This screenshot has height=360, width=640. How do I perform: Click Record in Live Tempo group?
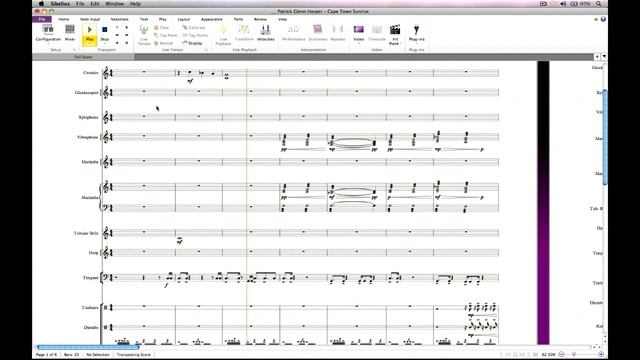tap(164, 43)
